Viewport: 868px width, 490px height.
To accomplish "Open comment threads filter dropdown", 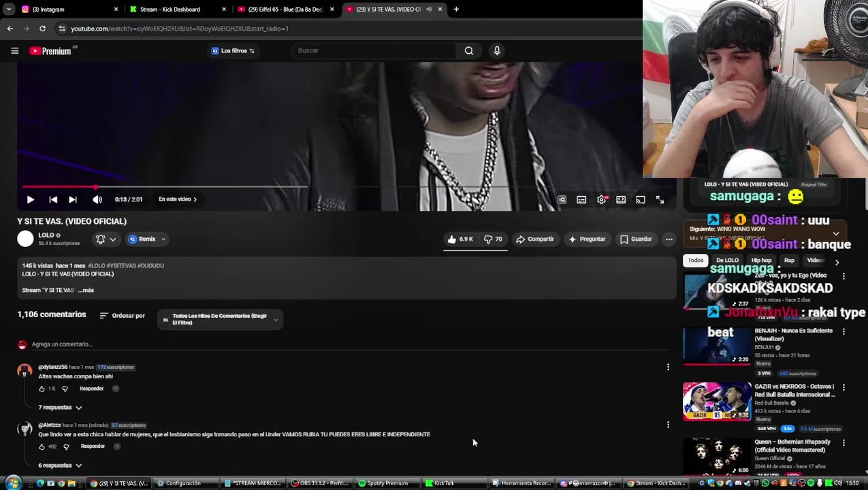I will click(220, 319).
